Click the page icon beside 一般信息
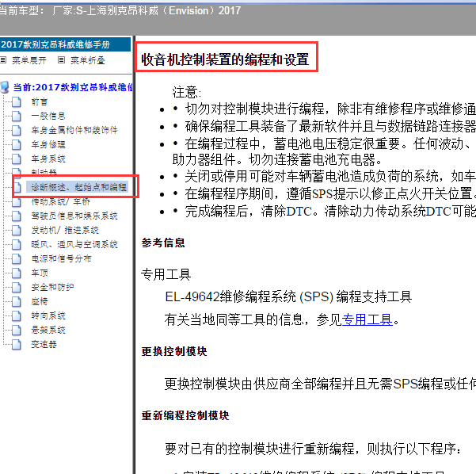Screen dimensions: 476x474 (17, 116)
